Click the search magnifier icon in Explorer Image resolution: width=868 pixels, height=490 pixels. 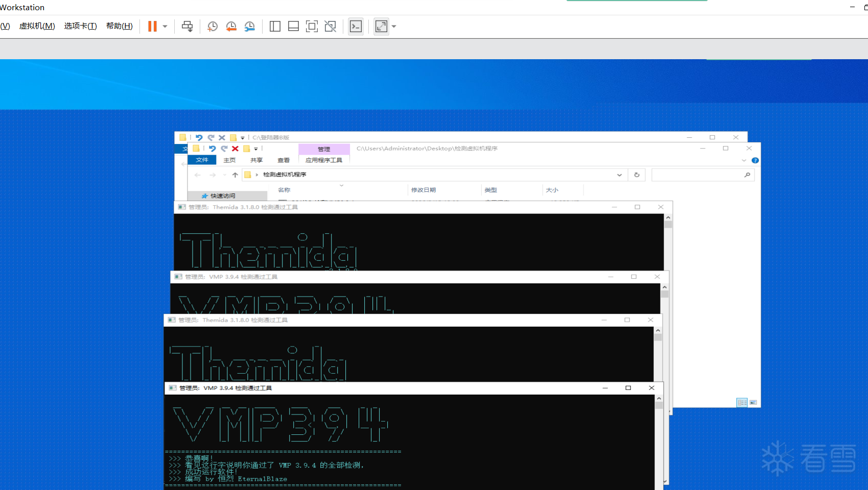(747, 175)
